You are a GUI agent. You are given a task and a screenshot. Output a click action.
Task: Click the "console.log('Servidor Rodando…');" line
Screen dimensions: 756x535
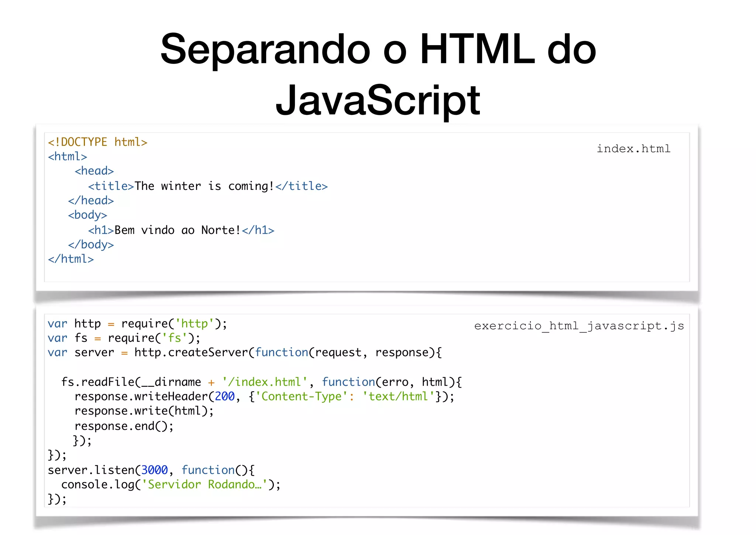click(x=171, y=485)
